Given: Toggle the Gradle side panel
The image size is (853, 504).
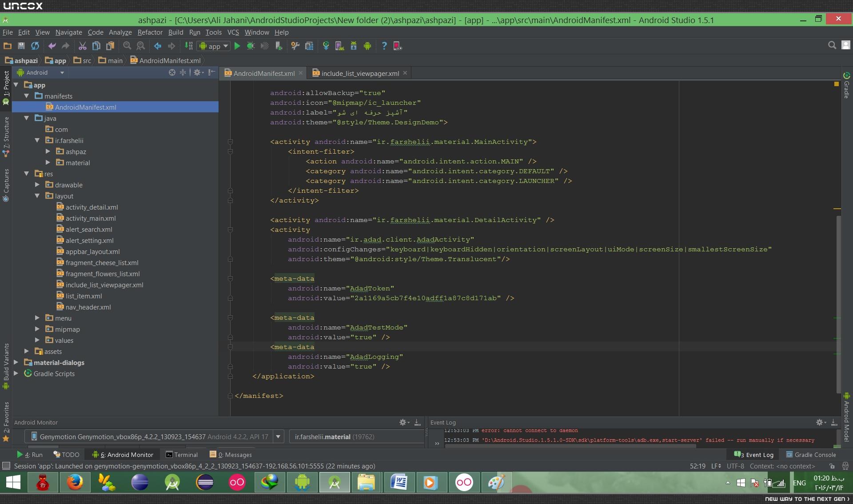Looking at the screenshot, I should point(847,85).
